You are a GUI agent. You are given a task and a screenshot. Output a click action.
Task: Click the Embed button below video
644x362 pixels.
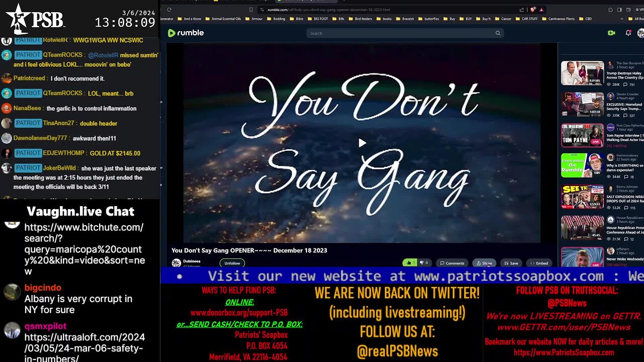pyautogui.click(x=539, y=263)
